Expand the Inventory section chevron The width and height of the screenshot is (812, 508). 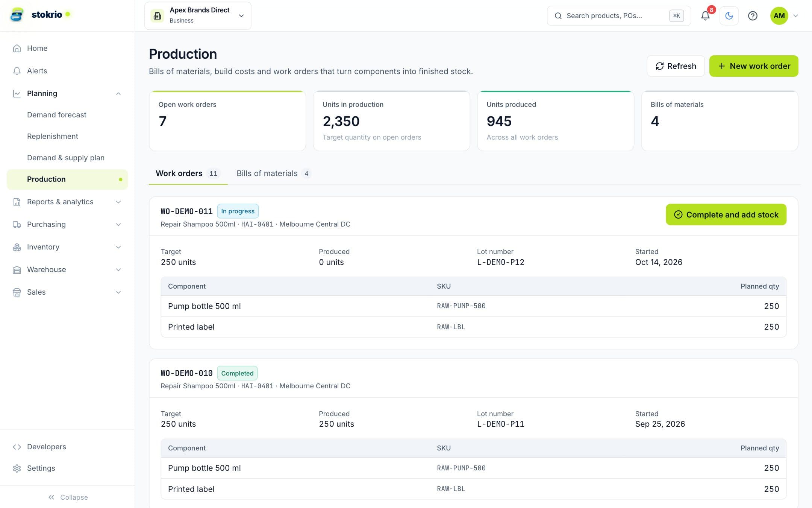pyautogui.click(x=118, y=247)
